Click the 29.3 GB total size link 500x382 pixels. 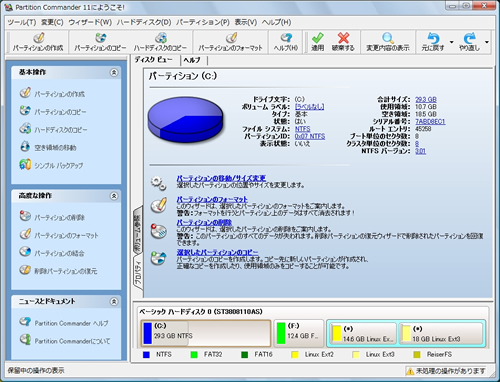pos(426,99)
